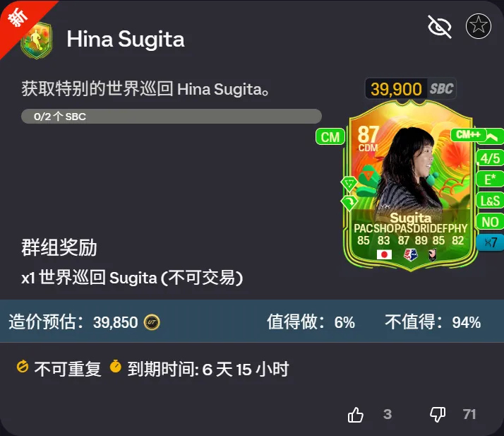Click the 0/2 SBC progress bar
Screen dimensions: 504x436
point(172,116)
